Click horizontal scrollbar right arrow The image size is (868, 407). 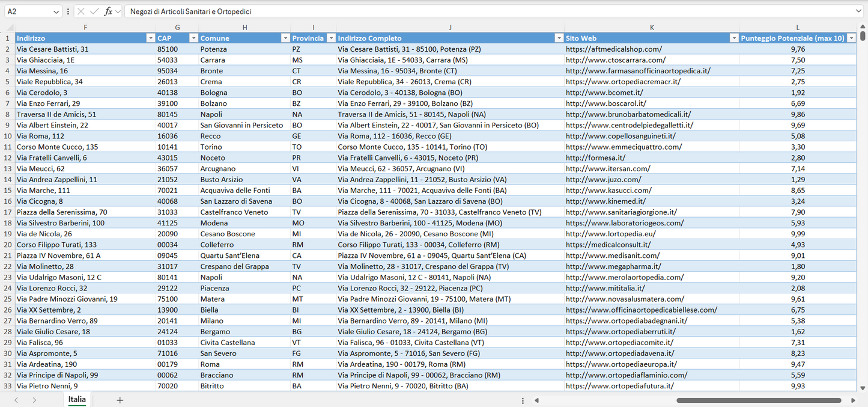point(853,400)
